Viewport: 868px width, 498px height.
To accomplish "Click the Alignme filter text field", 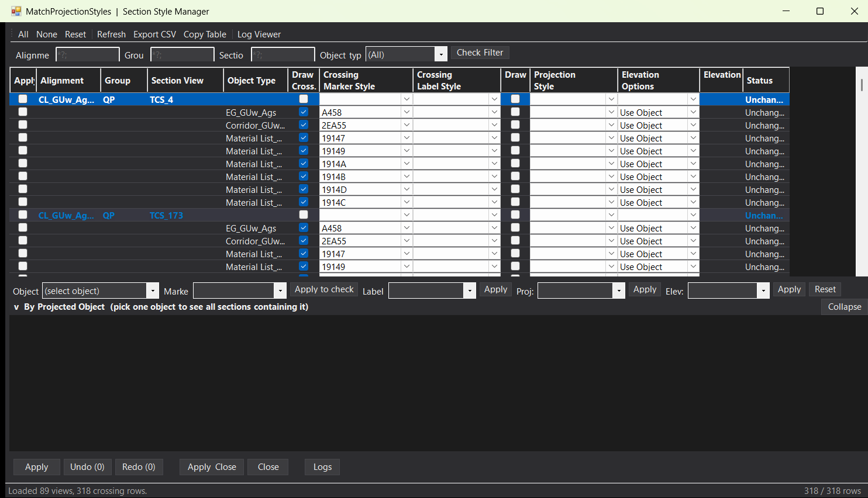I will point(88,55).
